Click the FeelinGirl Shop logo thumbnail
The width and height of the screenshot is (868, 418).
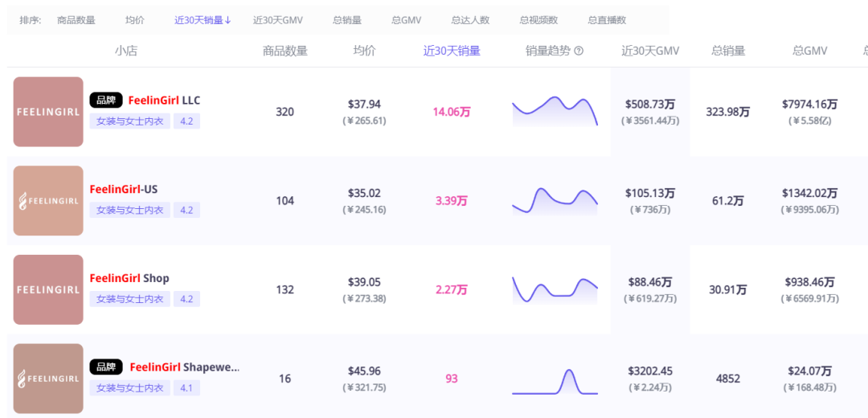[x=48, y=289]
